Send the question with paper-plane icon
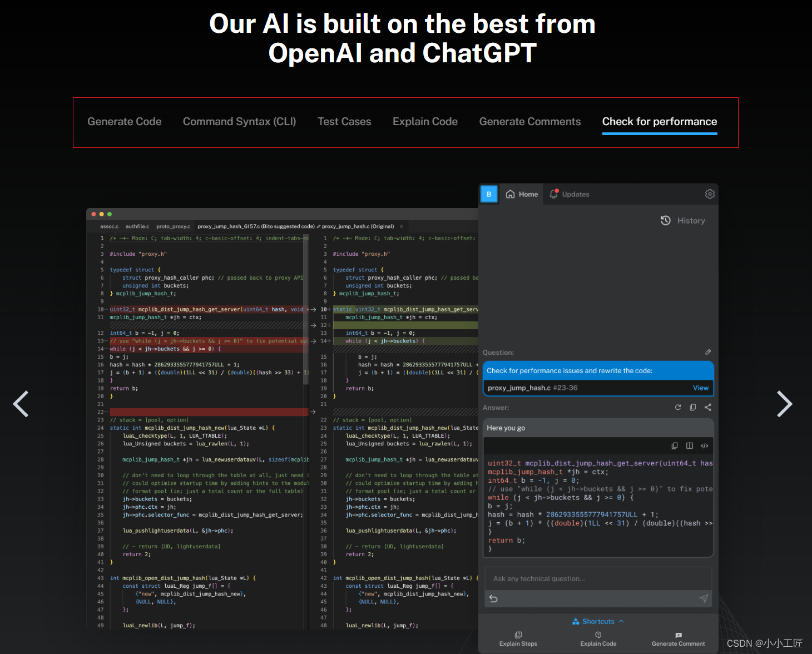Screen dimensions: 812x654 [x=704, y=598]
